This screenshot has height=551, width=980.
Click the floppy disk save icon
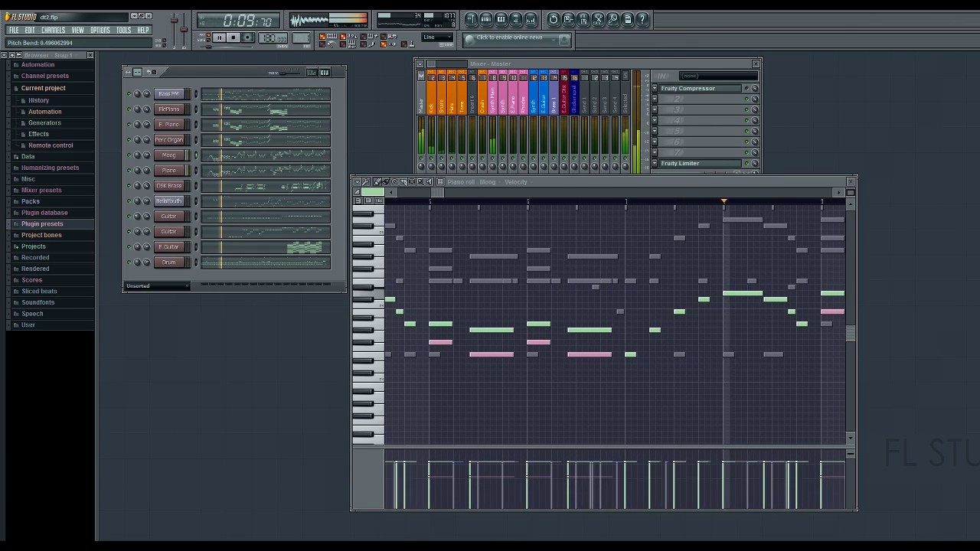click(569, 19)
